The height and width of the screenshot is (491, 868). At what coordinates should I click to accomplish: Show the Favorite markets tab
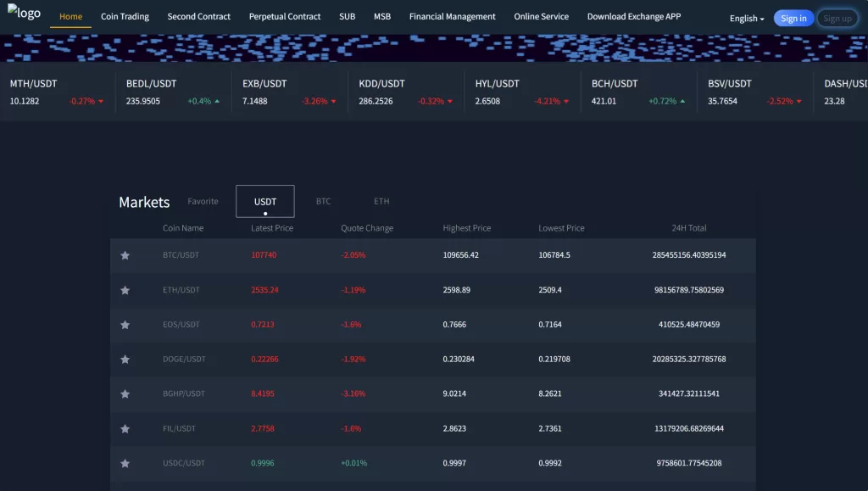click(203, 202)
